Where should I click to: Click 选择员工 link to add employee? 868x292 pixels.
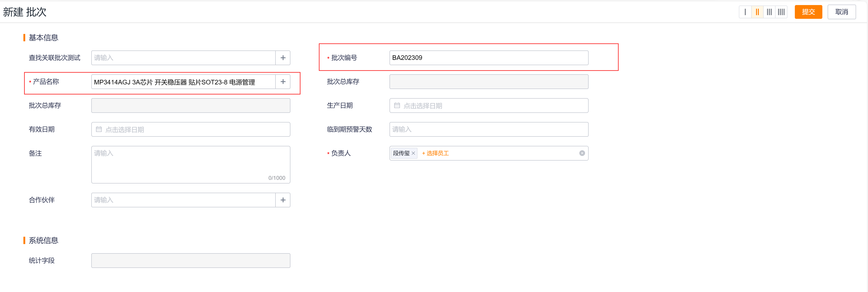point(435,153)
